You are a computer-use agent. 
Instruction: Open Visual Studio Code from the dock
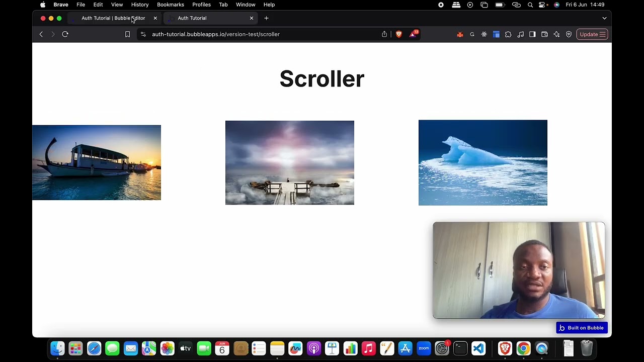pos(478,348)
